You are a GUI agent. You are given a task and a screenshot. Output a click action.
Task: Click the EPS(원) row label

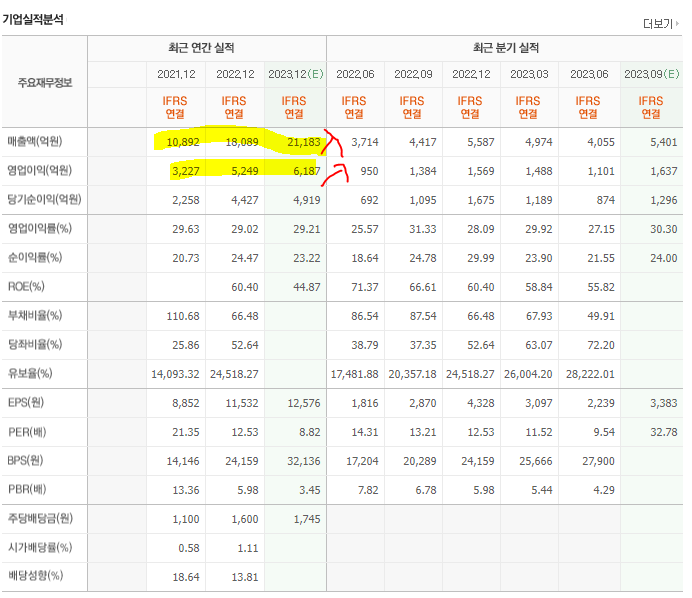click(26, 403)
